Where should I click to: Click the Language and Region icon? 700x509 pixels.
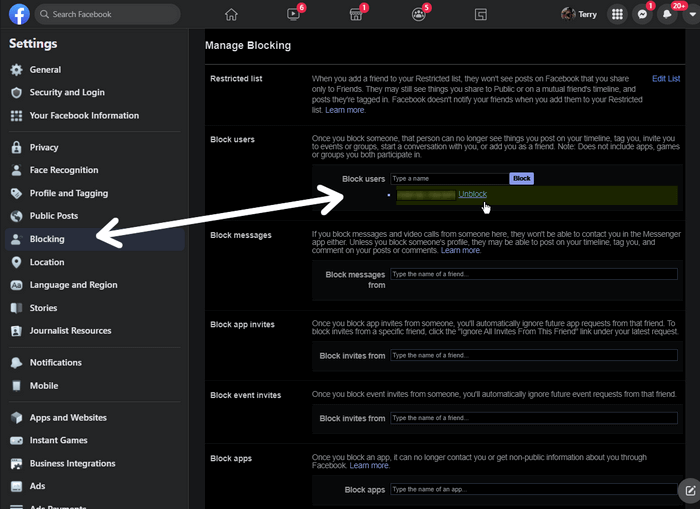[17, 285]
